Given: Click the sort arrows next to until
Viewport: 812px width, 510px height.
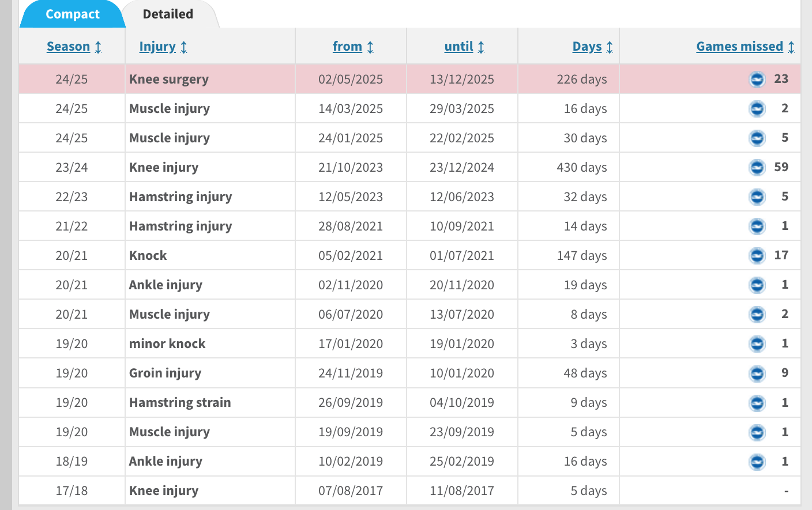Looking at the screenshot, I should coord(481,47).
